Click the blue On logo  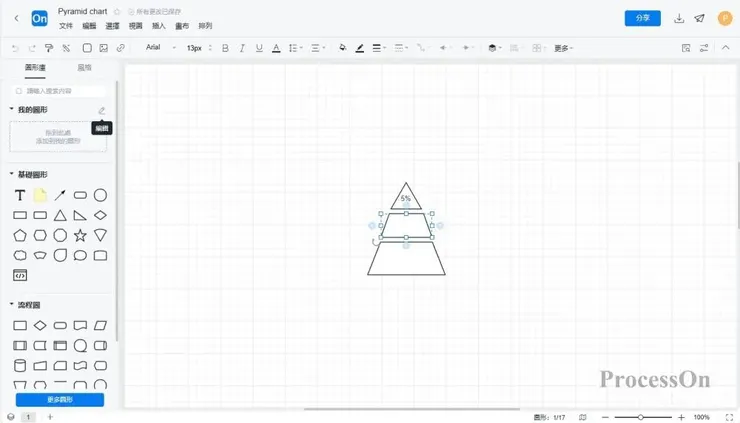click(x=39, y=18)
